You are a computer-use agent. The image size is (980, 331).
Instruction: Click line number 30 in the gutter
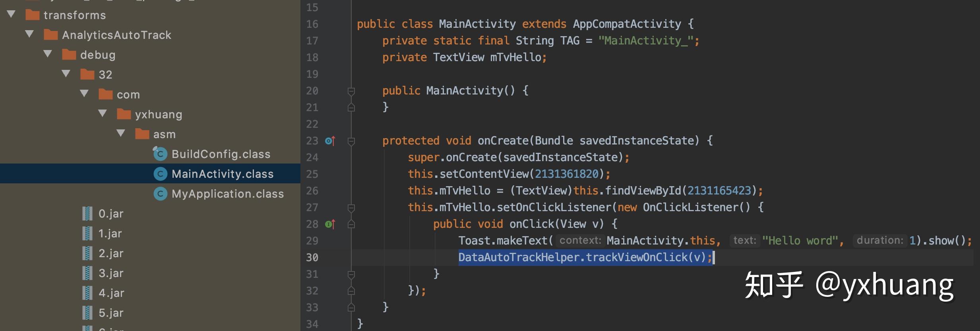pos(312,258)
